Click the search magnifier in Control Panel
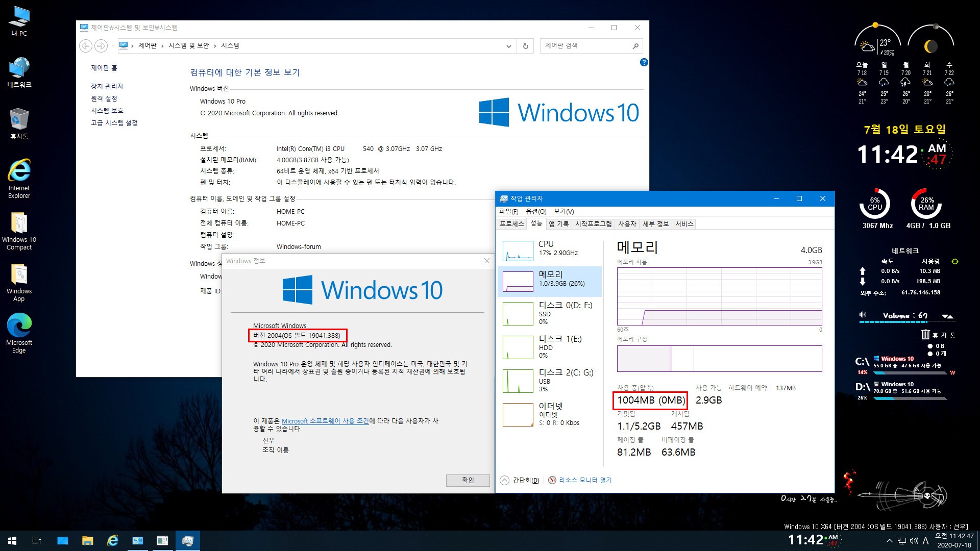980x551 pixels. pyautogui.click(x=635, y=46)
